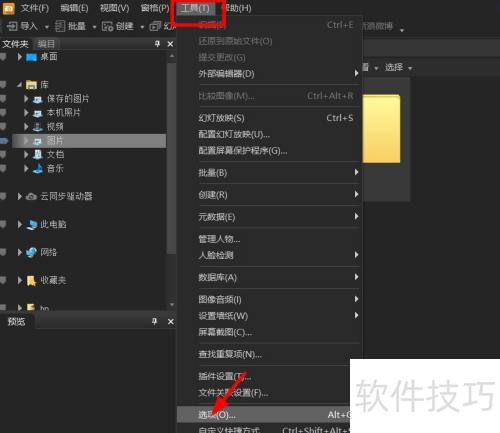The image size is (500, 433).
Task: Open 人脸检测 submenu
Action: coord(269,255)
